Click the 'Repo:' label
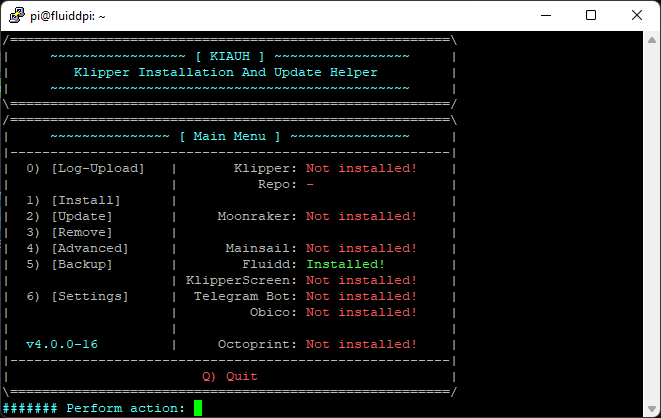The image size is (661, 418). click(x=277, y=185)
